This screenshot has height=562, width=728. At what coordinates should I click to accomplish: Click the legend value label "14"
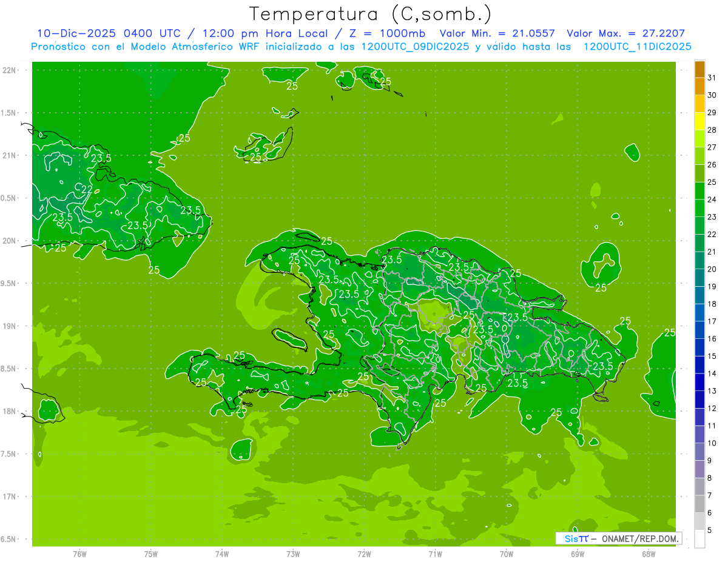(712, 373)
